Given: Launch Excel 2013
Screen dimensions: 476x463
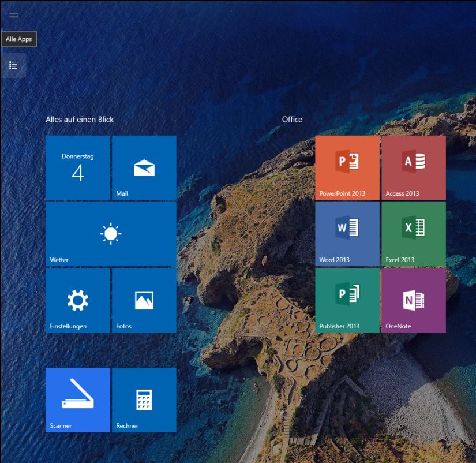Looking at the screenshot, I should 414,234.
